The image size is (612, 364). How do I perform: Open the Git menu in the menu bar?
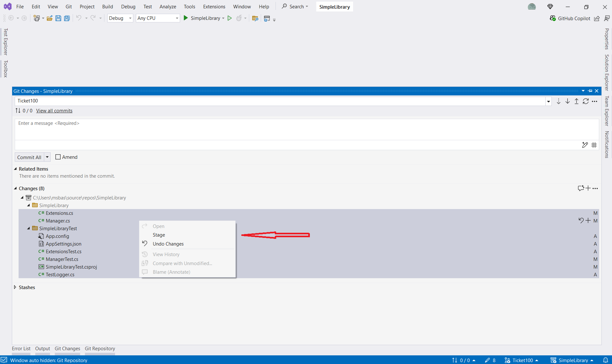(x=69, y=6)
